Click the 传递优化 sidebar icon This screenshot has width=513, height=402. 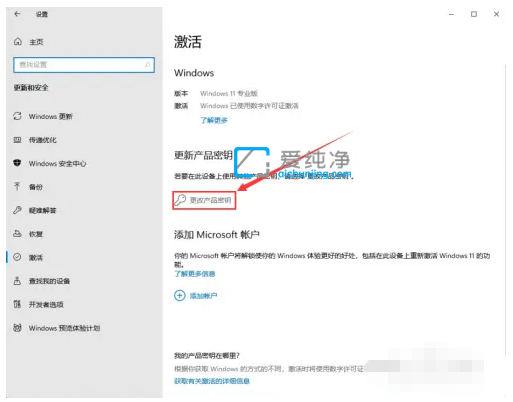(17, 140)
